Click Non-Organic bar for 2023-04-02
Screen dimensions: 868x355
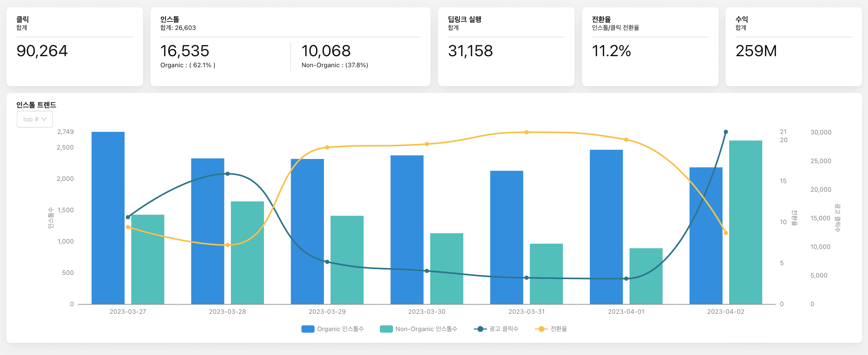coord(745,222)
